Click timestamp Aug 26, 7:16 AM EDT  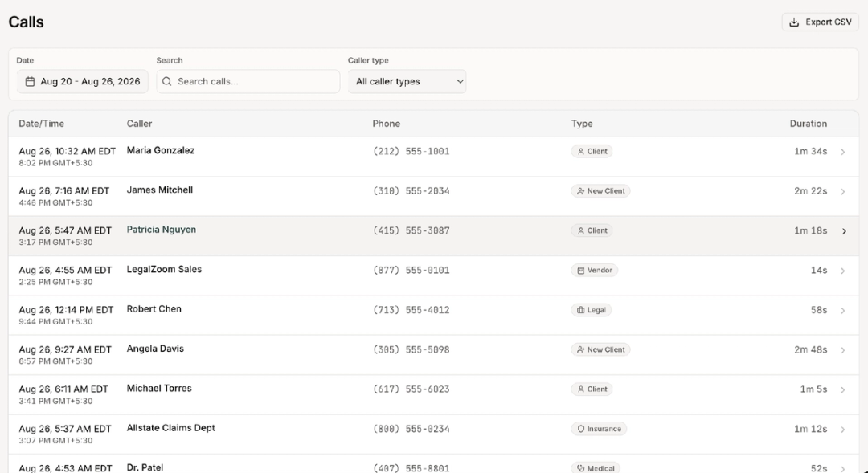coord(64,191)
